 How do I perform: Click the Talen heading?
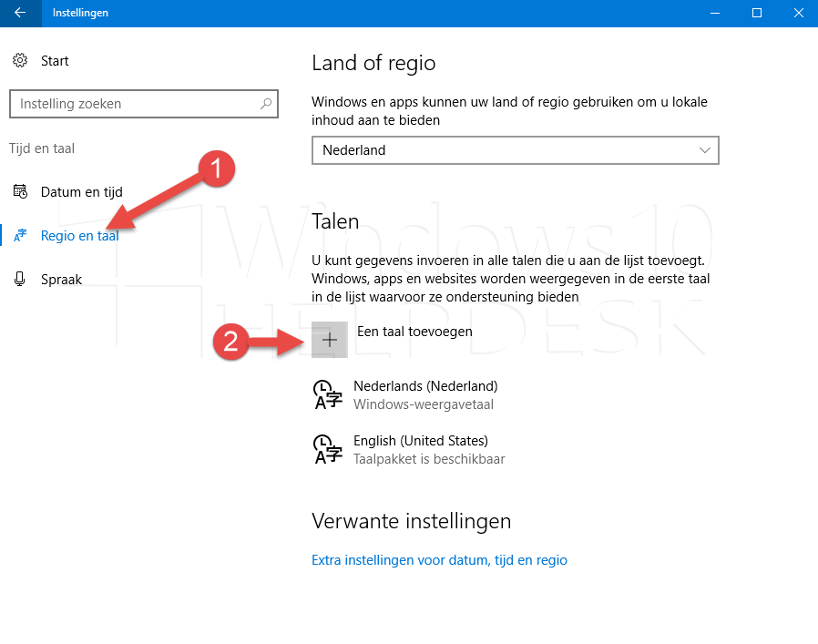(x=335, y=221)
